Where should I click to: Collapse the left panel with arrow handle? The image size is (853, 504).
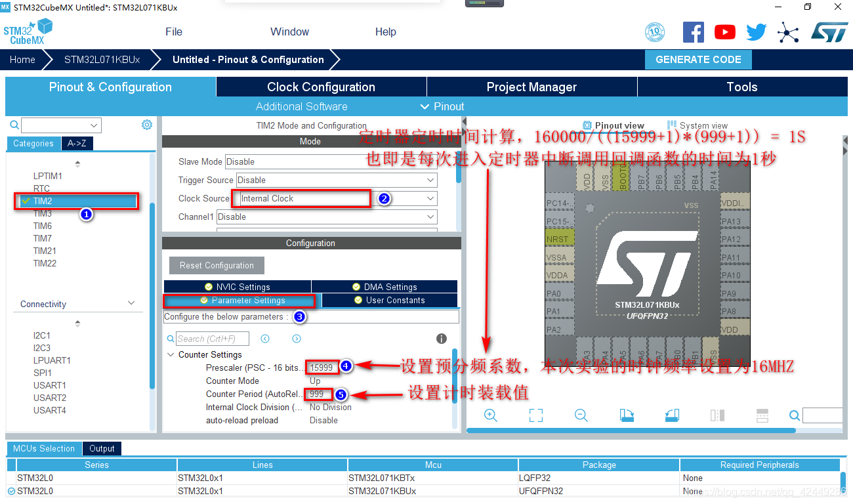tap(464, 123)
